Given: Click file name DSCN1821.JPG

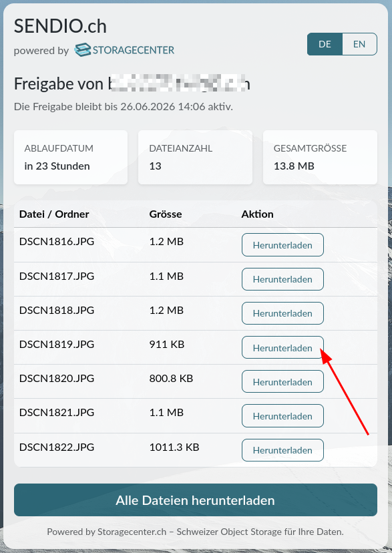Looking at the screenshot, I should [x=57, y=412].
